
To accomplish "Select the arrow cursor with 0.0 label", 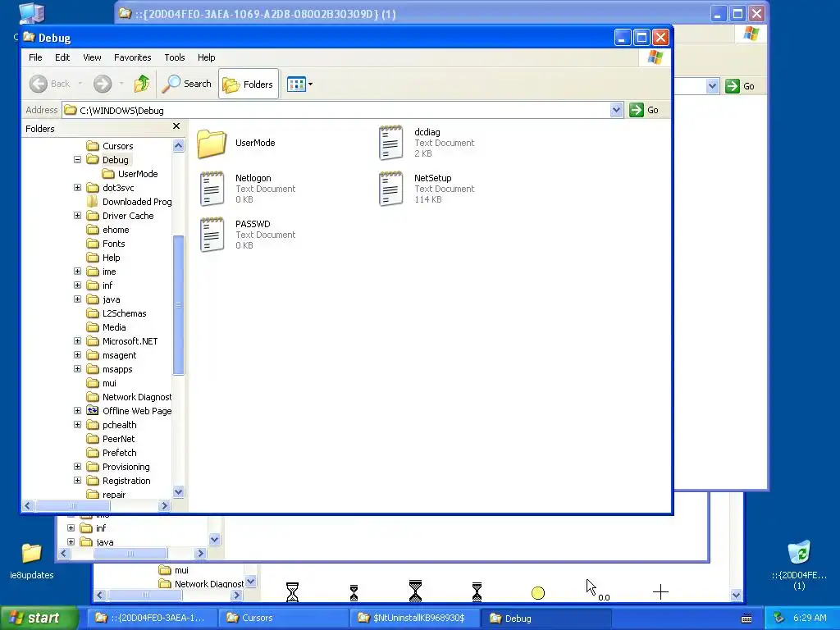I will [597, 589].
